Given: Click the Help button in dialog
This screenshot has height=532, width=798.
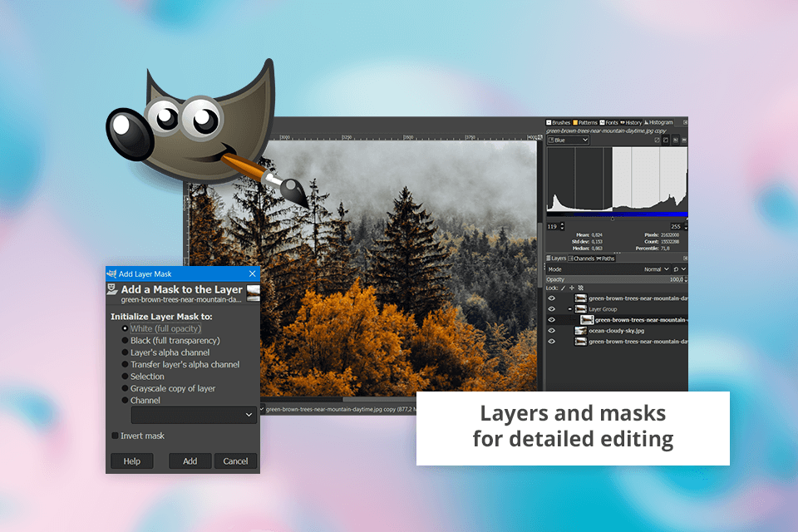Looking at the screenshot, I should 132,461.
